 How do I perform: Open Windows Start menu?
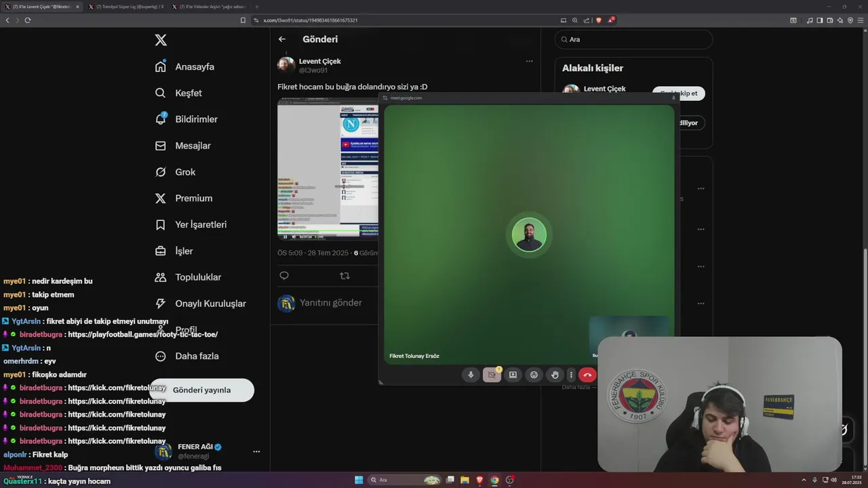[x=359, y=480]
